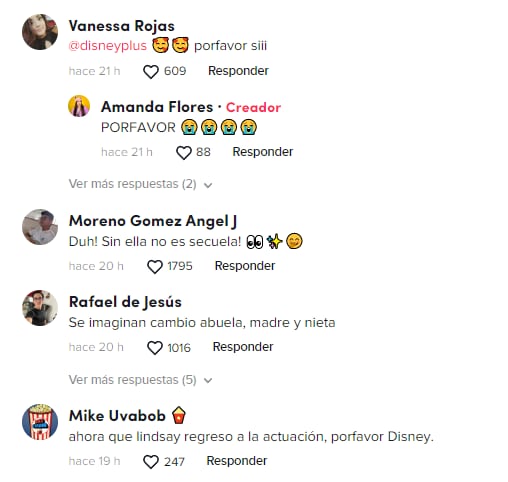Heart Mike Uvabob's comment about Lindsay
The width and height of the screenshot is (508, 482).
151,462
